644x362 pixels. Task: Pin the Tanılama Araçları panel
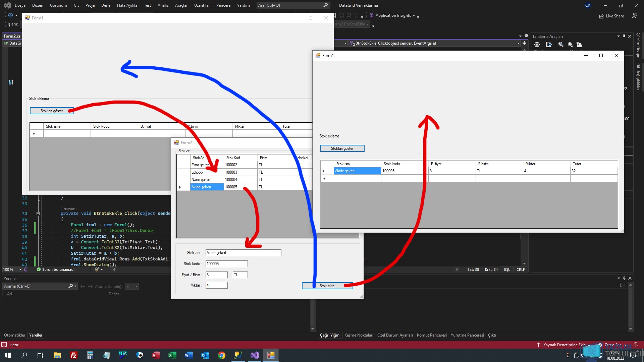coord(624,36)
